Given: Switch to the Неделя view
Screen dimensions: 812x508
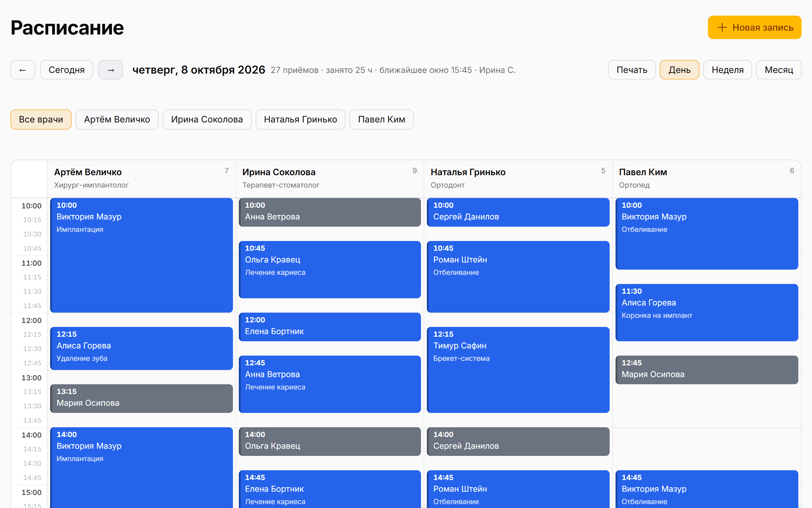Looking at the screenshot, I should point(727,70).
